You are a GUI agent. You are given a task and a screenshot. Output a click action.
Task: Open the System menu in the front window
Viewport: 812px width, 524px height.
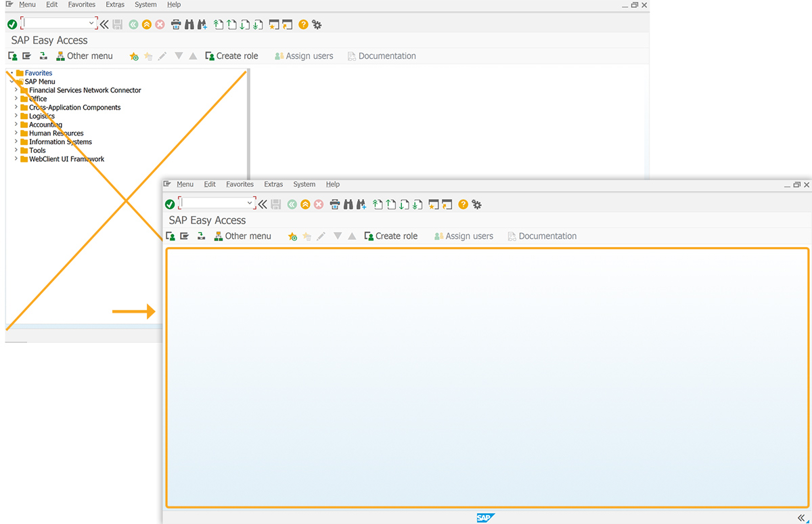[x=304, y=184]
